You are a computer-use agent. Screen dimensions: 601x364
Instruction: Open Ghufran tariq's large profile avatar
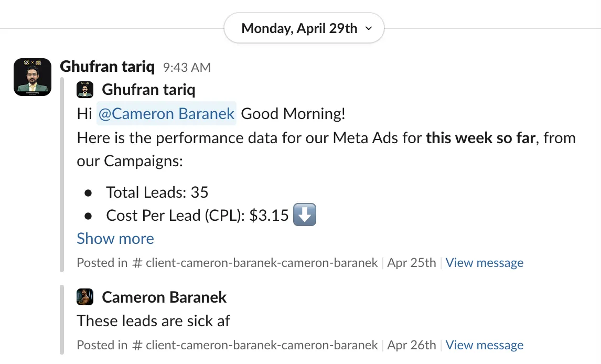33,77
